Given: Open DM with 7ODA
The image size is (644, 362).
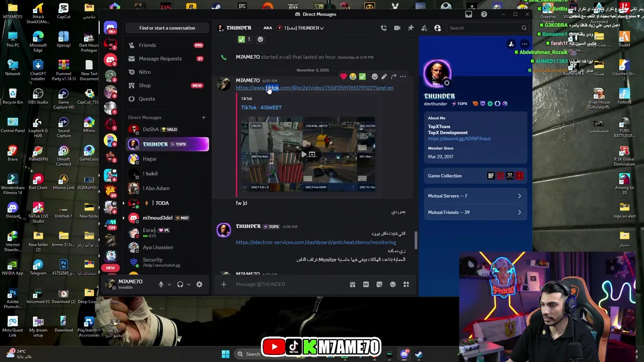Looking at the screenshot, I should tap(167, 203).
